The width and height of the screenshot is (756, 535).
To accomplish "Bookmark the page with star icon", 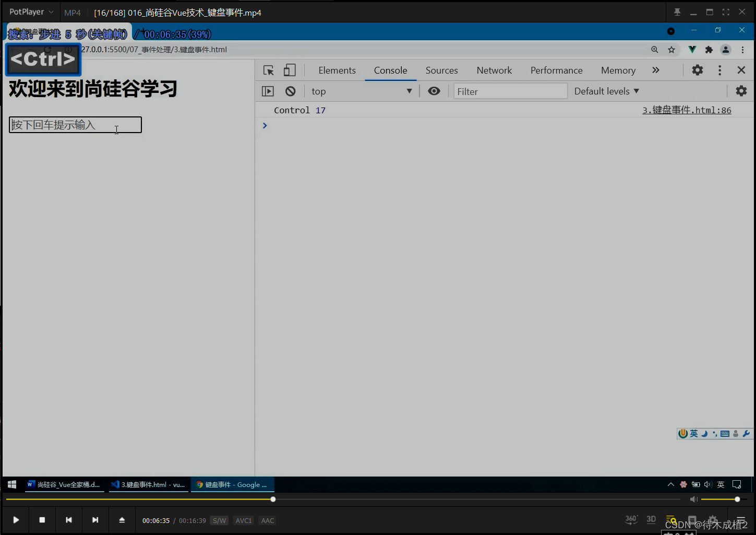I will 671,50.
